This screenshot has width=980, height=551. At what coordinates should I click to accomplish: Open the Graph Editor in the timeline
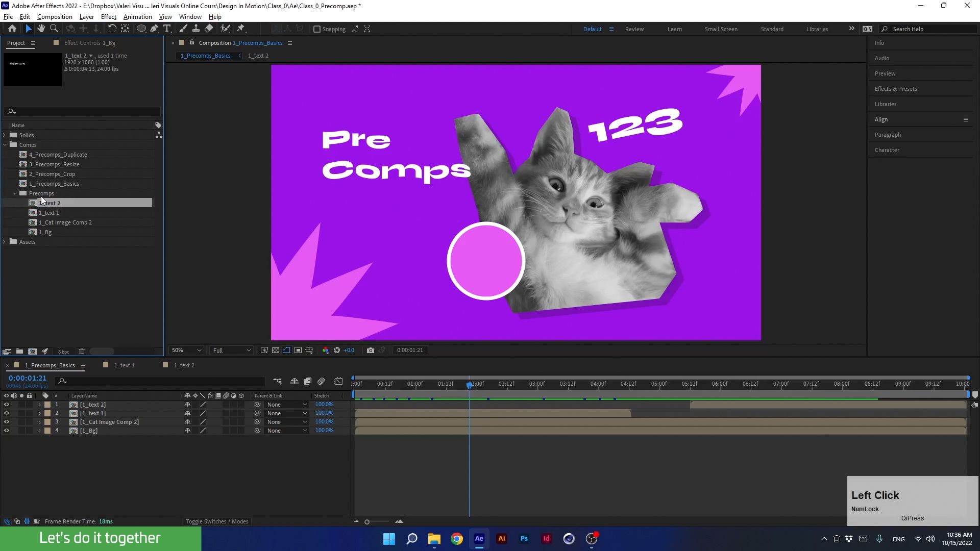click(x=338, y=381)
